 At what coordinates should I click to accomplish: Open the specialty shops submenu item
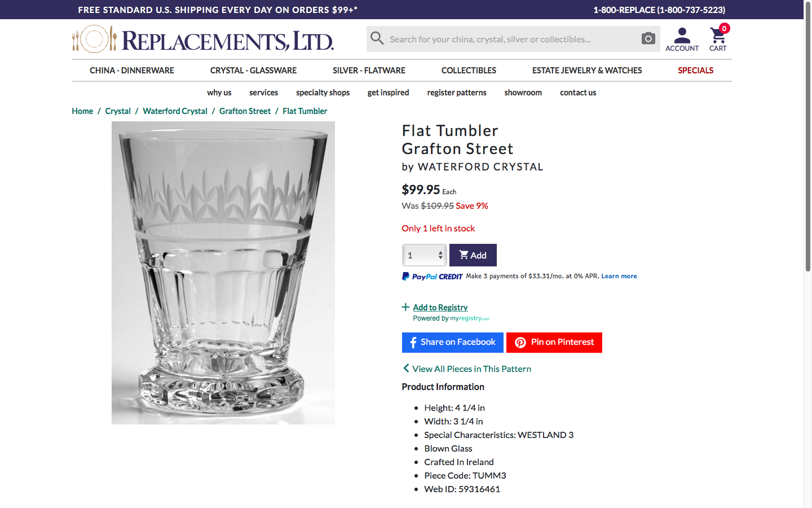[323, 93]
